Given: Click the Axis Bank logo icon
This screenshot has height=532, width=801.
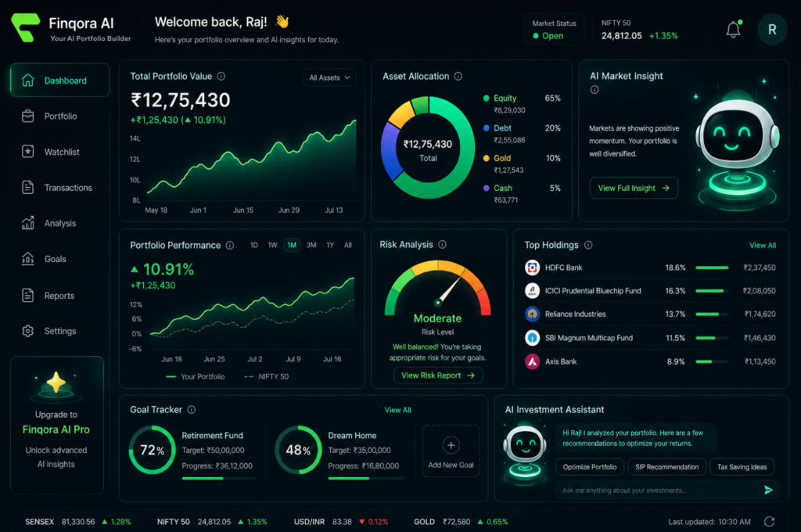Looking at the screenshot, I should (532, 361).
